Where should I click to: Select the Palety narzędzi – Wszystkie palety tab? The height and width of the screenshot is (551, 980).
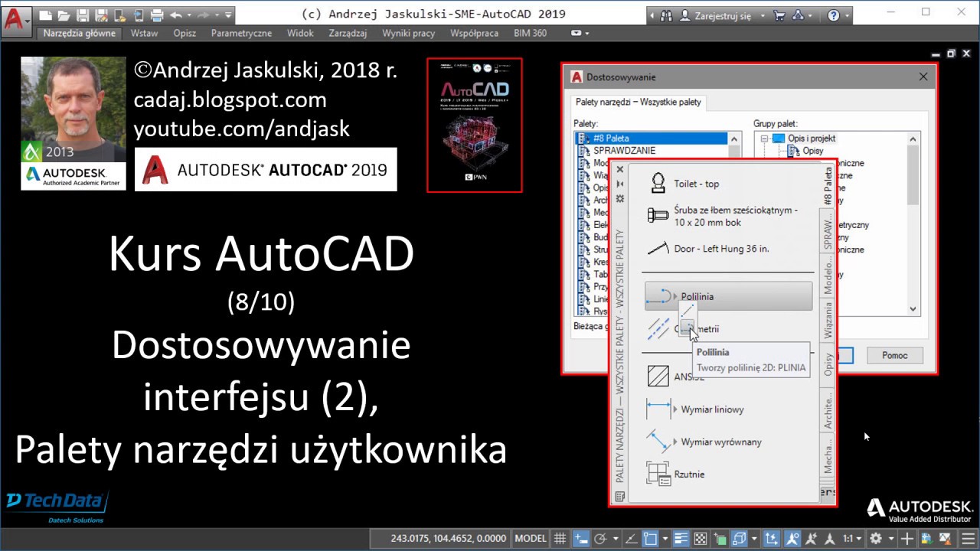(x=638, y=102)
